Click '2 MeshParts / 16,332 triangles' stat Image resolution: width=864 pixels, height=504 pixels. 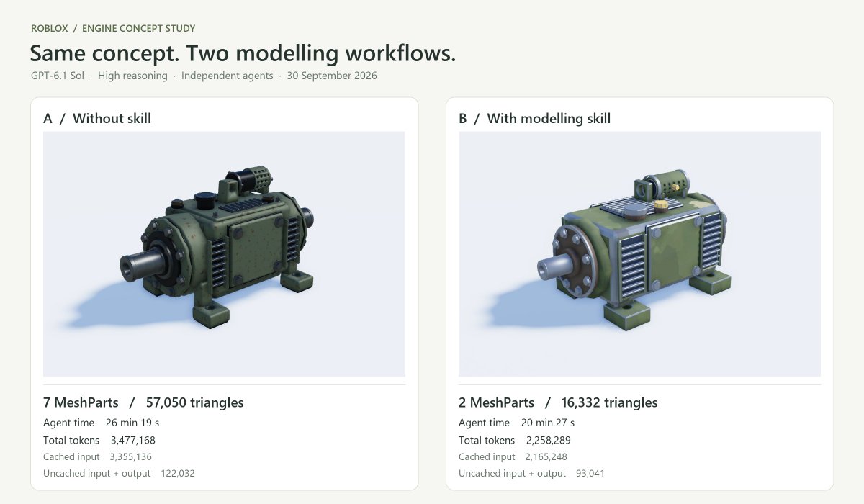coord(558,402)
